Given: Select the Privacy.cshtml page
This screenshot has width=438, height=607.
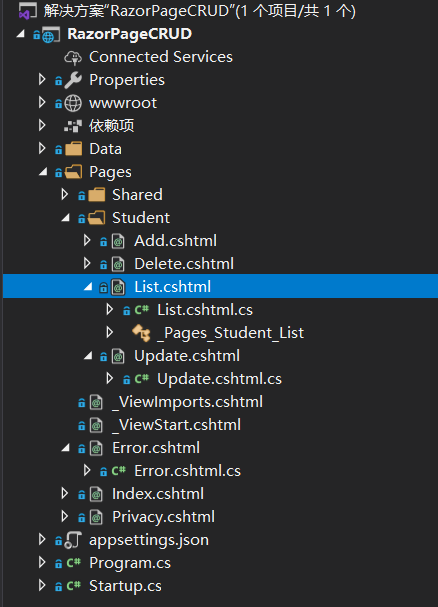Looking at the screenshot, I should click(x=163, y=517).
